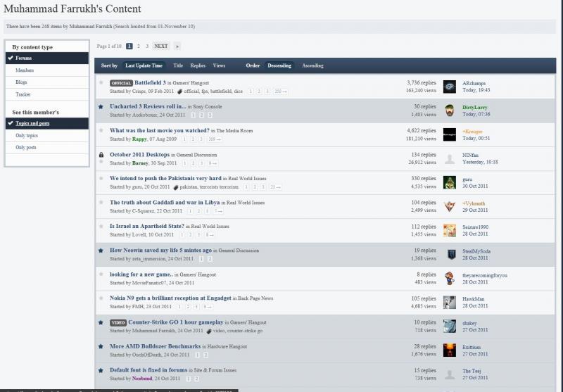Click the NEXT page button
Screen dimensions: 563x392
tap(161, 46)
